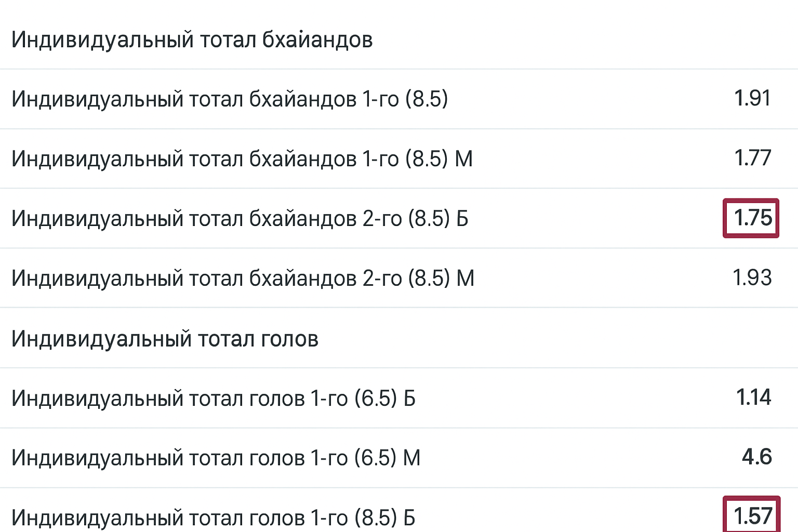Select odds 1.14 for голов 1-го (6.5) Б
The image size is (798, 532).
pos(753,398)
